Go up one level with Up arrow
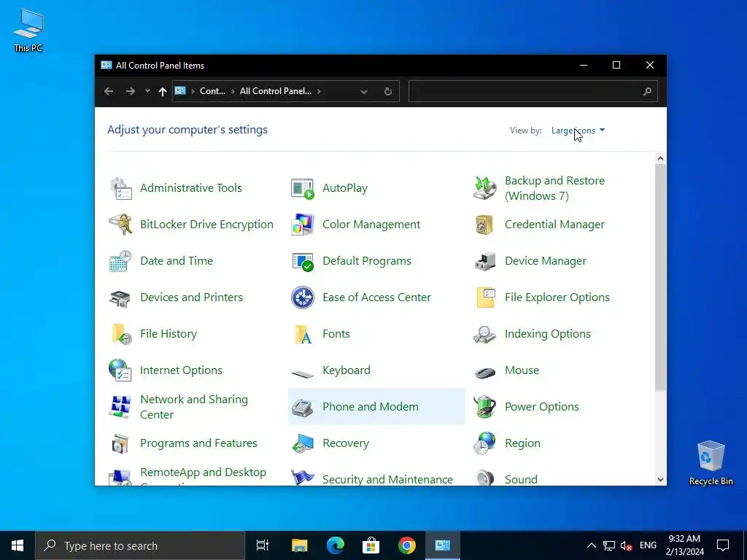This screenshot has width=747, height=560. [x=163, y=91]
